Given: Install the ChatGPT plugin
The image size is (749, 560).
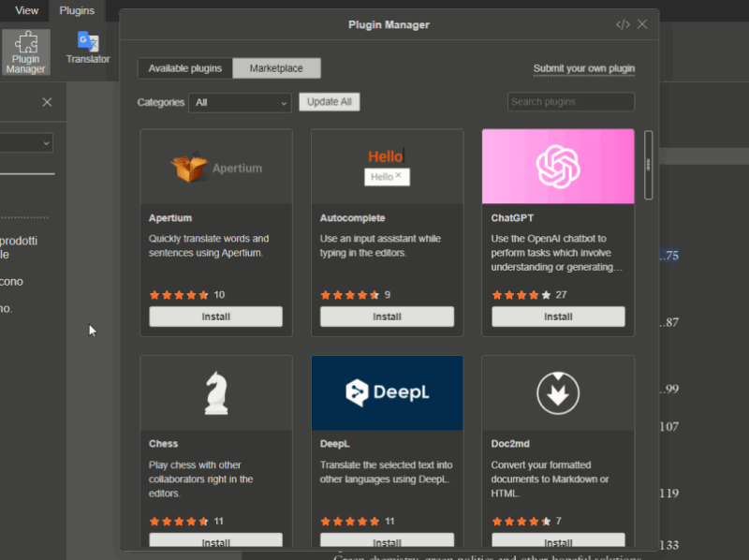Looking at the screenshot, I should tap(558, 317).
